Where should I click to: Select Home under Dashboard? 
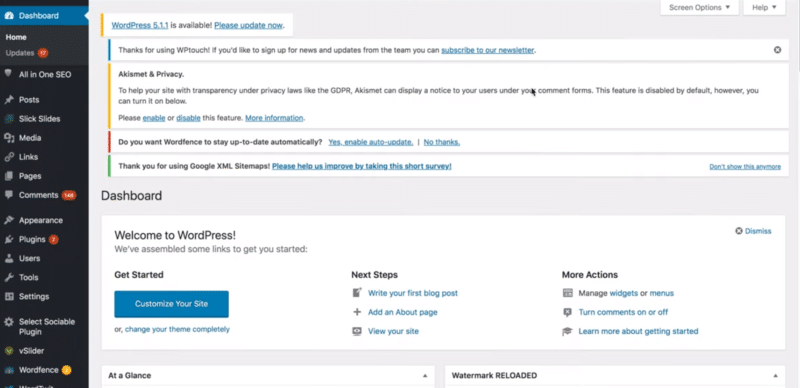click(x=16, y=37)
